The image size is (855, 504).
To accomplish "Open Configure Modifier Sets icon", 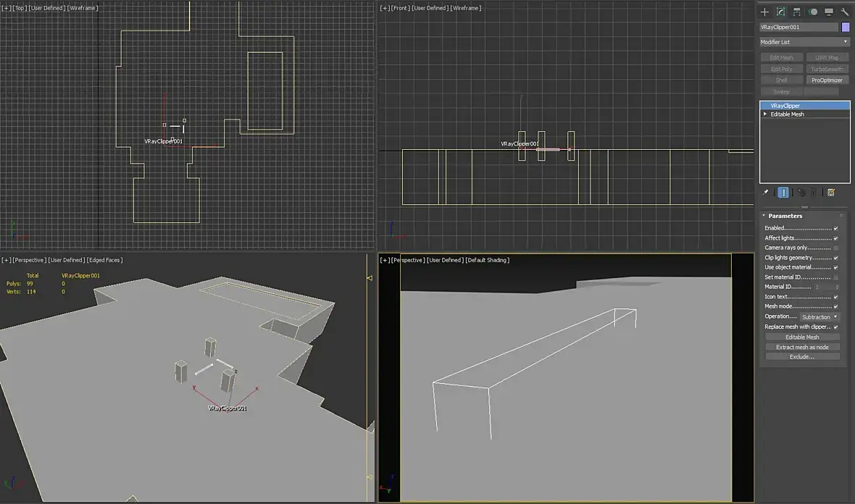I will click(x=831, y=193).
